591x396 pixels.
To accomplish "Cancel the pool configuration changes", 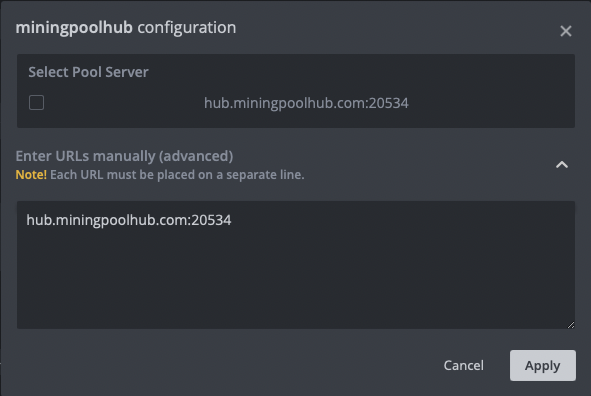I will (464, 365).
